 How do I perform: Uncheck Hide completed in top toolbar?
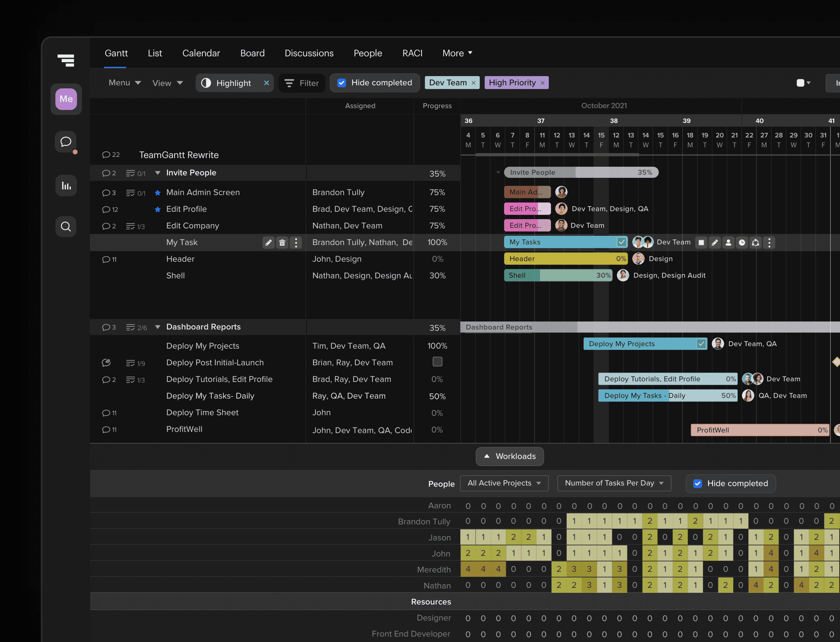click(342, 83)
